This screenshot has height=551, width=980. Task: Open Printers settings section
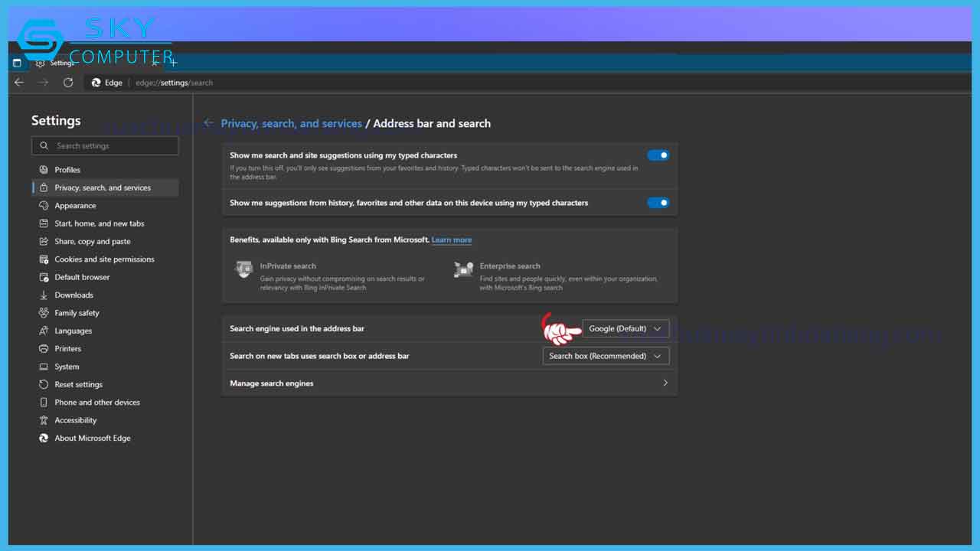point(106,349)
